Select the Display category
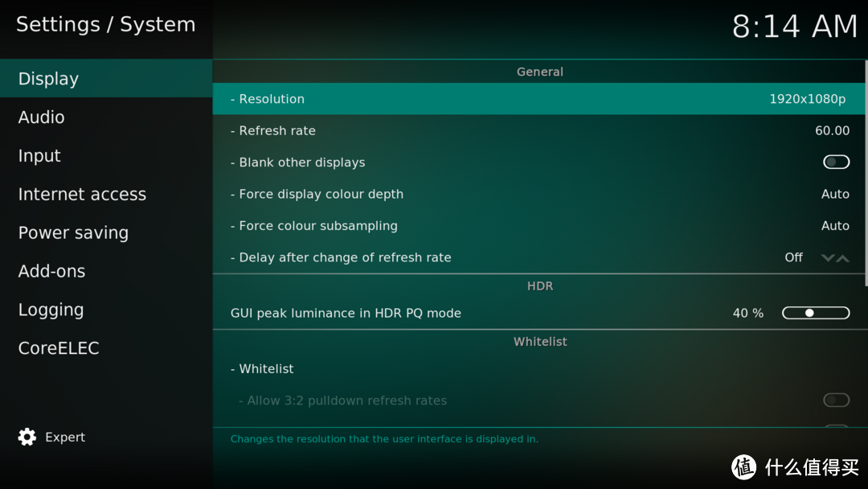 point(106,79)
